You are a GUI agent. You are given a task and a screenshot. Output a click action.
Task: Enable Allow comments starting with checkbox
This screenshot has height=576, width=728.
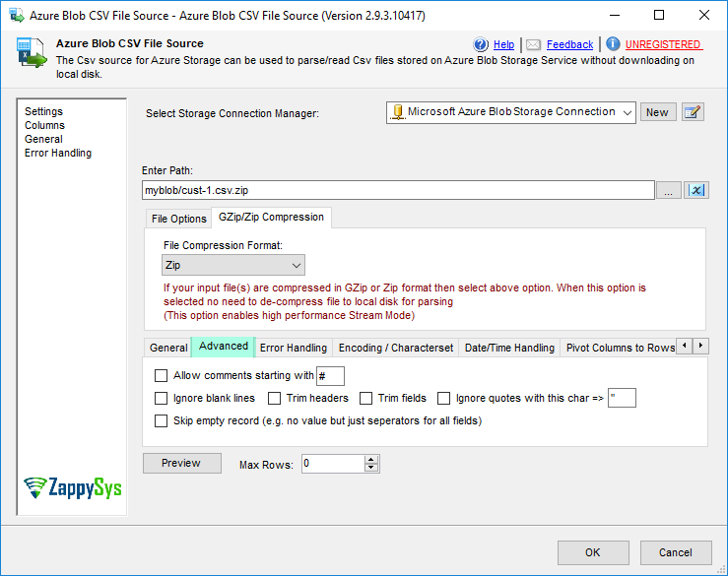[x=161, y=375]
